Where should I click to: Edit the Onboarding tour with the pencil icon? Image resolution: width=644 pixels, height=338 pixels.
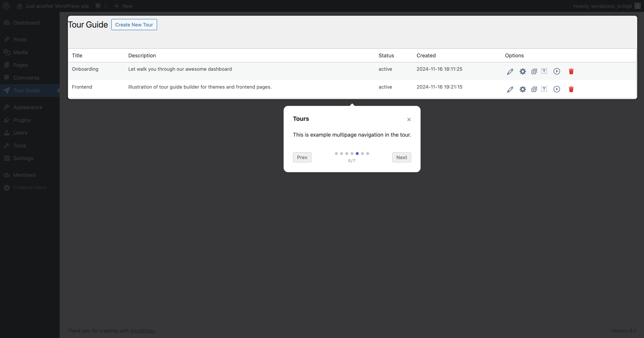(510, 71)
